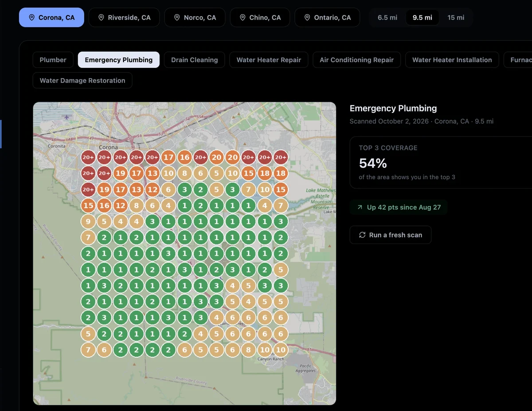Open the Plumber keyword tab
This screenshot has width=532, height=411.
coord(53,60)
